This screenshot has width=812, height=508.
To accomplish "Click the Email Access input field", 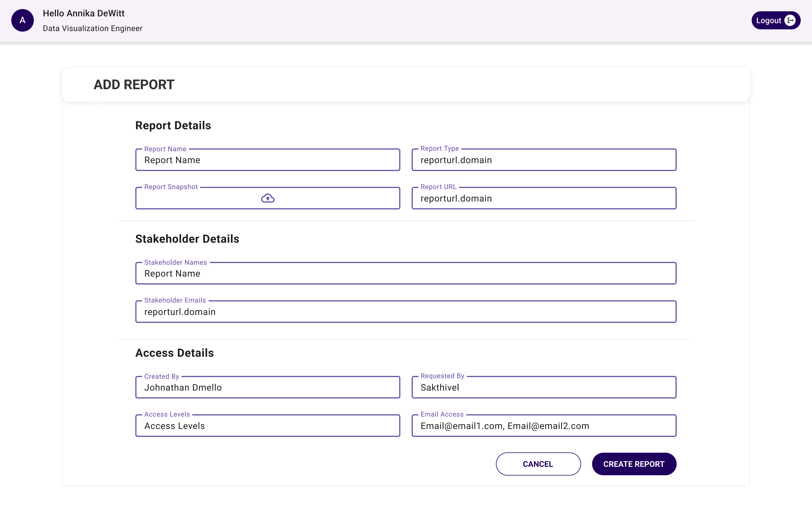I will 544,426.
